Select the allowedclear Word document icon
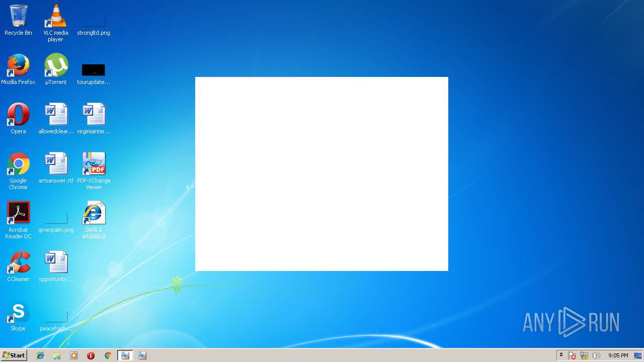Image resolution: width=644 pixels, height=362 pixels. coord(56,119)
